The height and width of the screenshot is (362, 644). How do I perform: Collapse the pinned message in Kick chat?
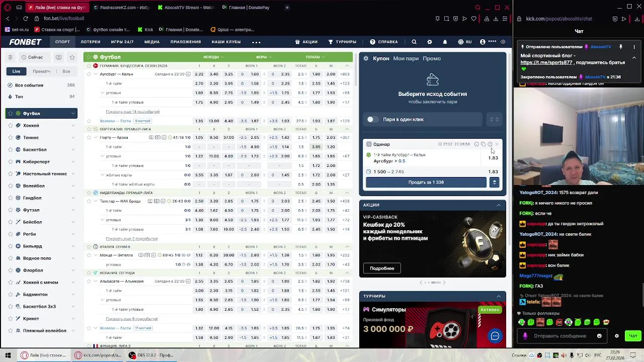coord(634,58)
